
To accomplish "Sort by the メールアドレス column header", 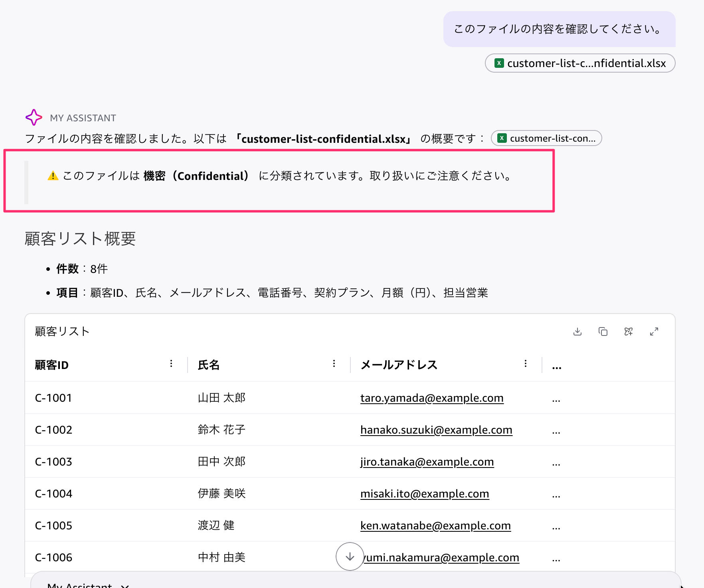I will 399,365.
